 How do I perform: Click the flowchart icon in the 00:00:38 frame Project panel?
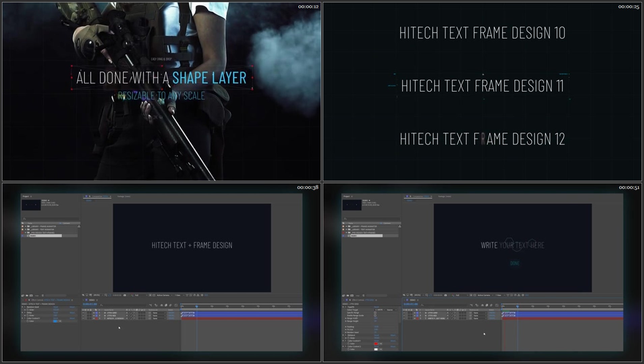(79, 226)
